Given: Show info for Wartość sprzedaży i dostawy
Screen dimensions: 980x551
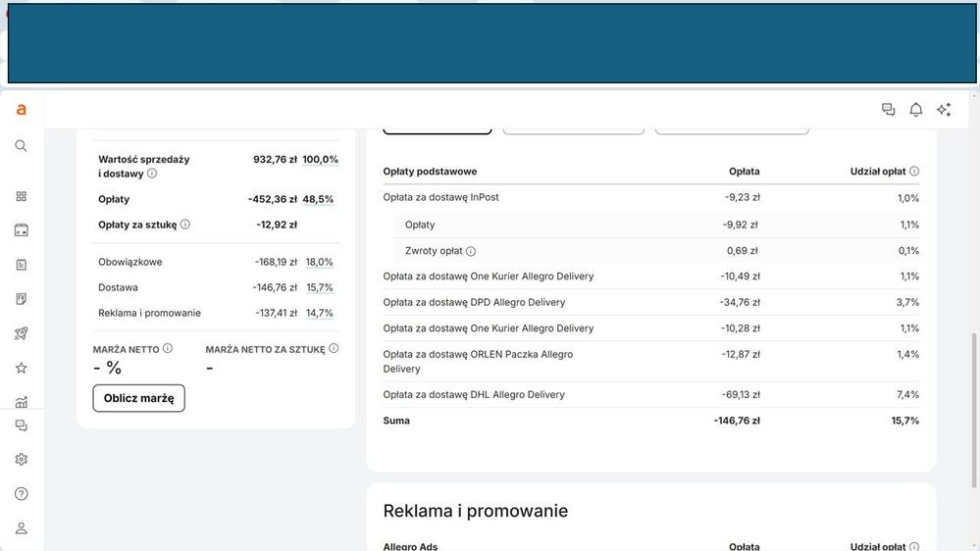Looking at the screenshot, I should tap(152, 174).
